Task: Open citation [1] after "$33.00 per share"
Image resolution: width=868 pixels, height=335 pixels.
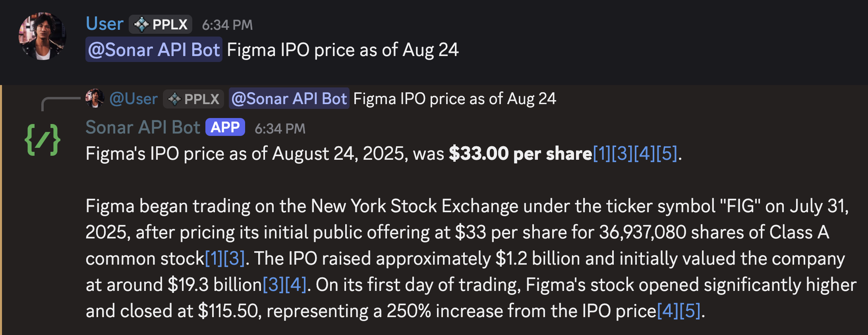Action: coord(601,154)
